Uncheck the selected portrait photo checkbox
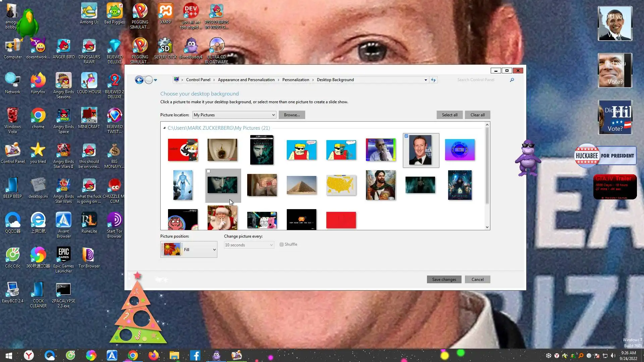This screenshot has height=362, width=644. (x=407, y=136)
